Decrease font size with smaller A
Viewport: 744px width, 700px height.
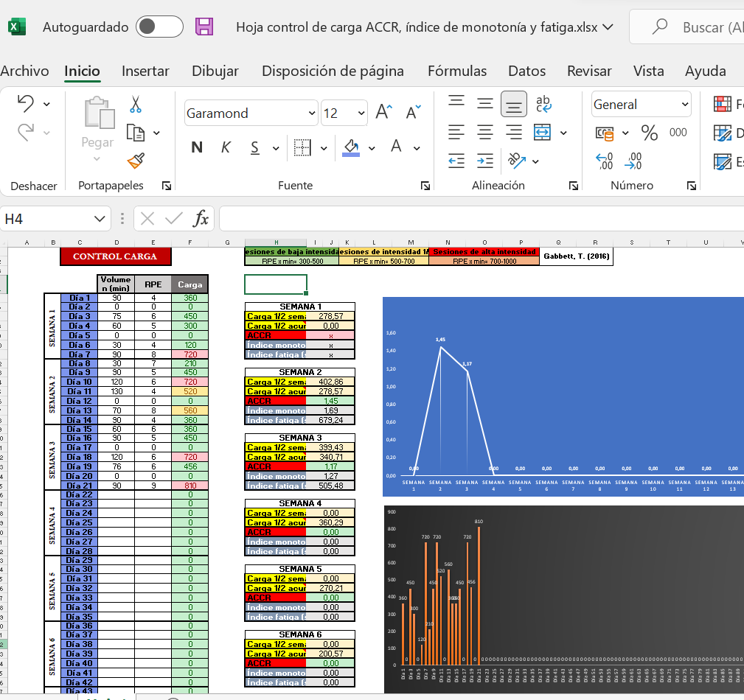tap(413, 112)
